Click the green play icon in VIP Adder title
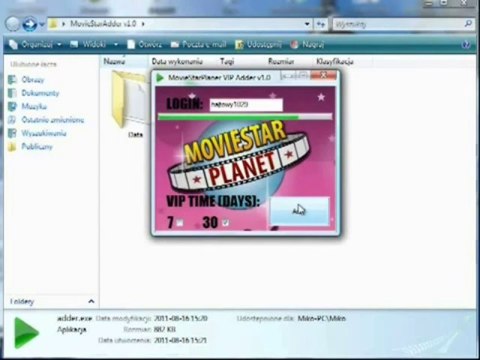Image resolution: width=480 pixels, height=360 pixels. tap(160, 77)
